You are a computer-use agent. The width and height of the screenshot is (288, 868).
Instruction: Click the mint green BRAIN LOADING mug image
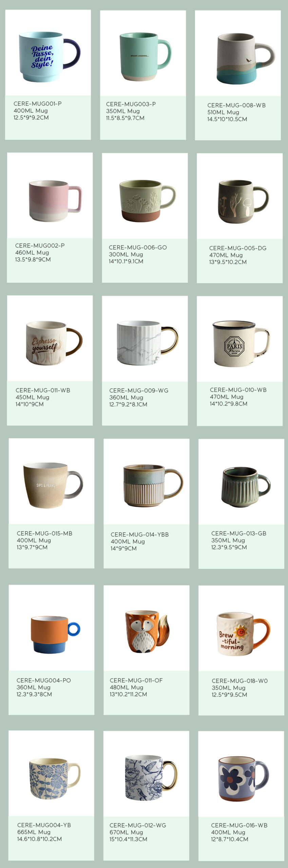145,57
